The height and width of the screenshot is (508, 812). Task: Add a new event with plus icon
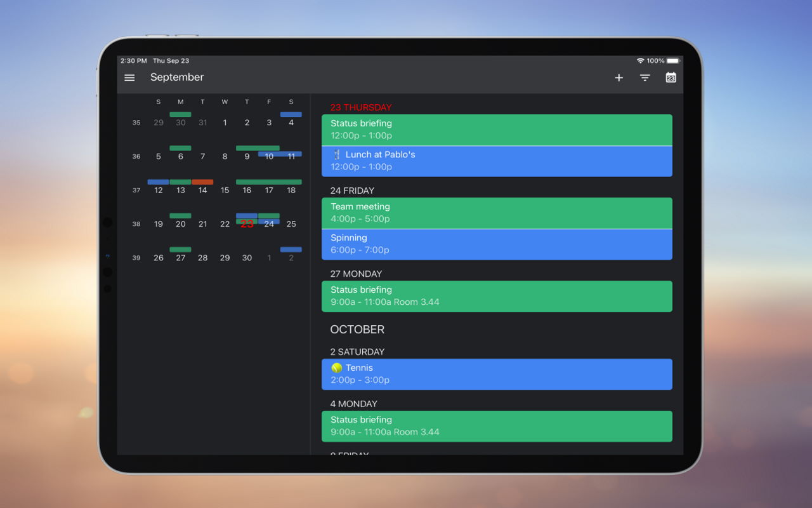point(619,77)
